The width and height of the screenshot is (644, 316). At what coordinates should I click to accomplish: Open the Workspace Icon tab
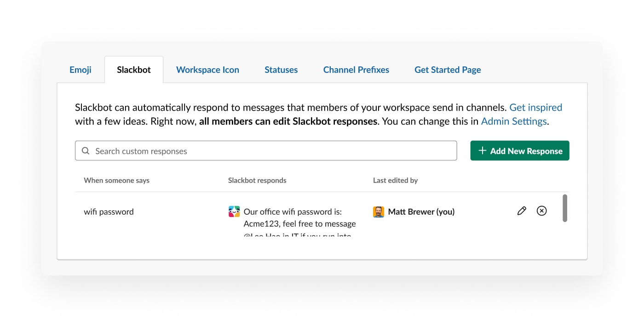(x=207, y=70)
